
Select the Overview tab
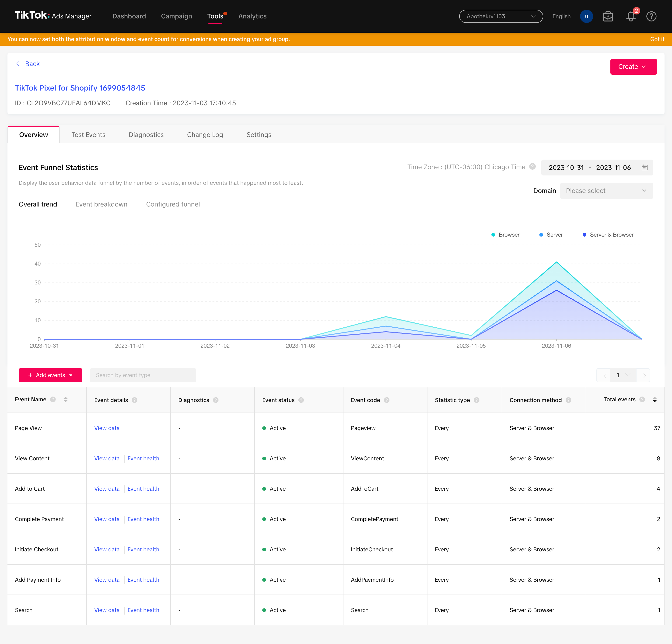pyautogui.click(x=34, y=135)
